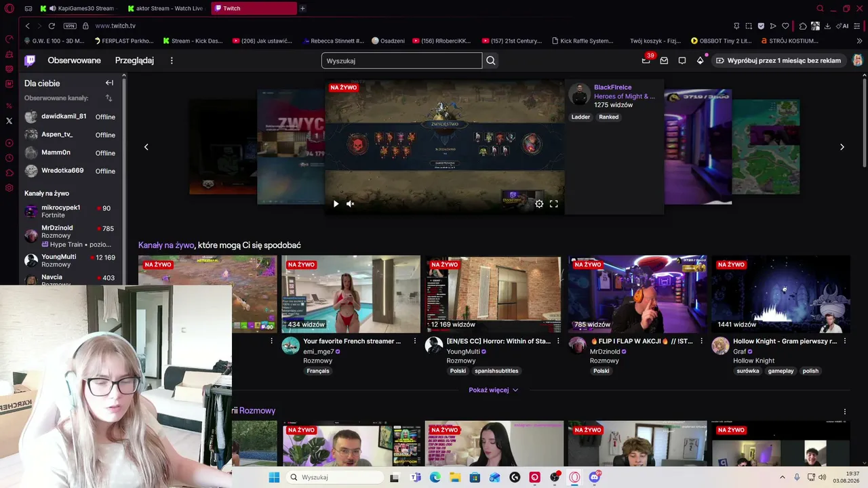
Task: Open the Twitch whispers chat icon
Action: [682, 60]
